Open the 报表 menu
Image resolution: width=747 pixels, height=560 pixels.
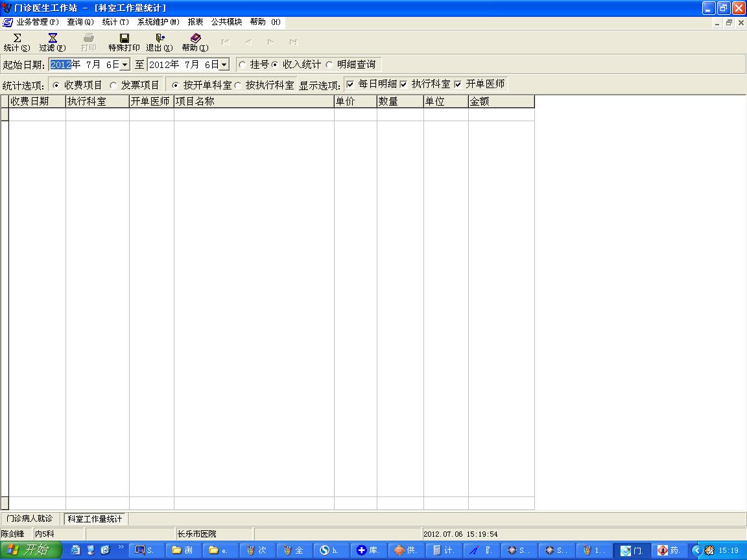pos(195,22)
